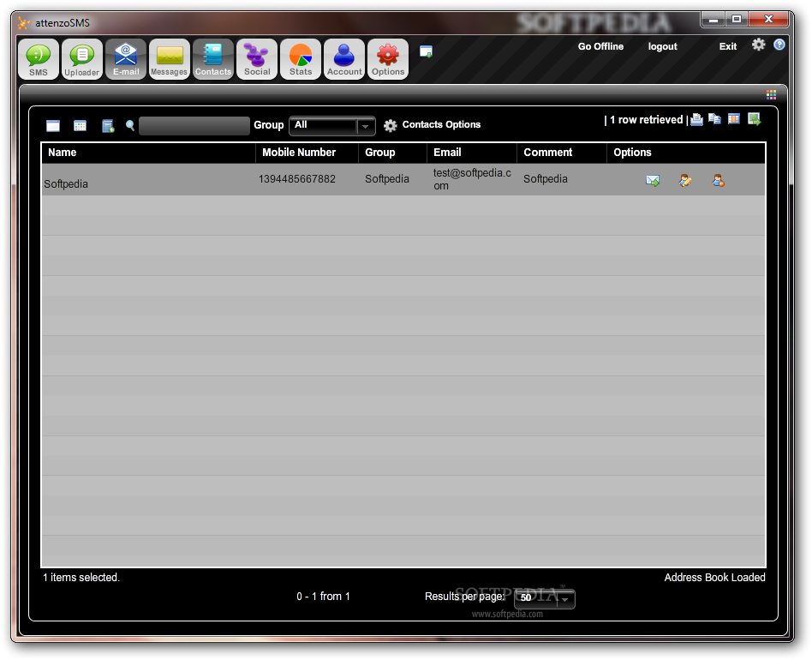Click the '1 items selected.' status text

click(x=81, y=578)
